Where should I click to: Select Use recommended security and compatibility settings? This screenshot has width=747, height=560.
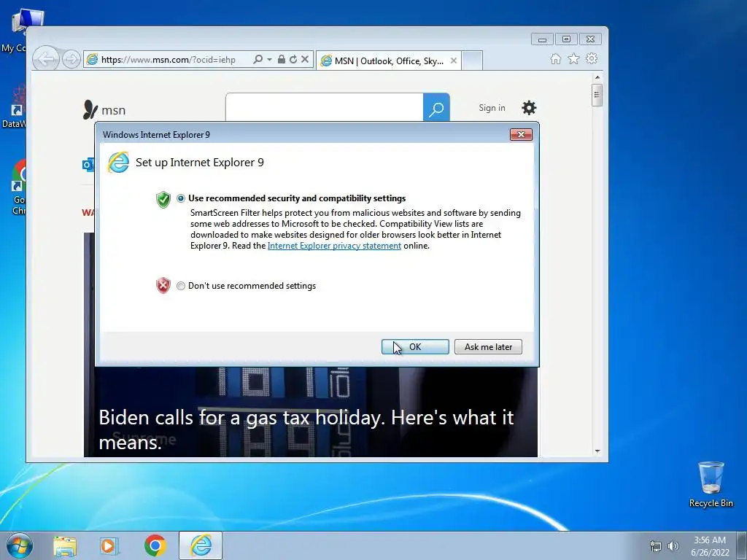181,198
